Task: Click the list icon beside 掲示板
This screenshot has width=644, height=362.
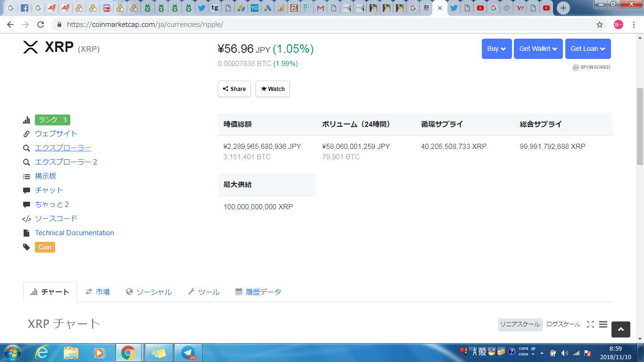Action: click(x=26, y=176)
